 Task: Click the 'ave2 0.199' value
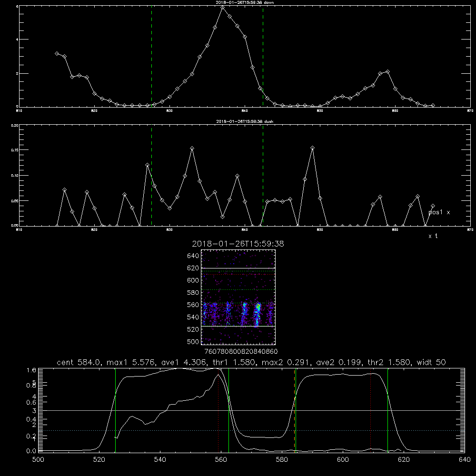tap(339, 362)
